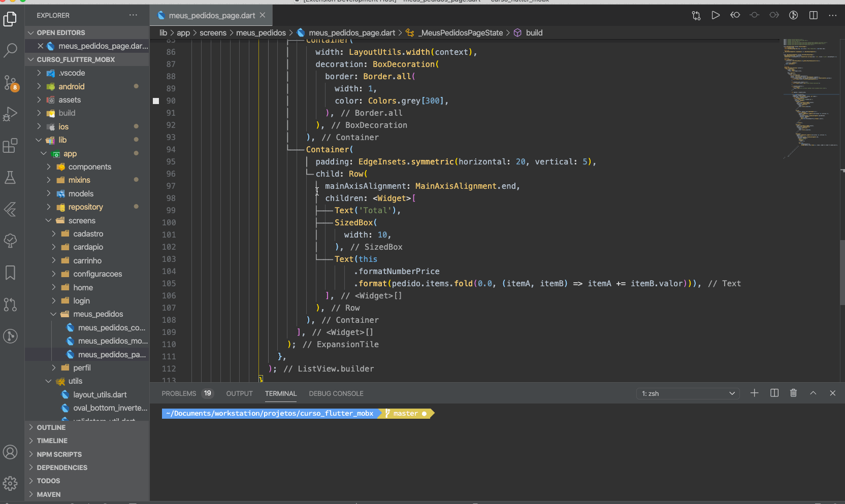Open Source Control view showing 8 pending changes
845x504 pixels.
point(11,82)
